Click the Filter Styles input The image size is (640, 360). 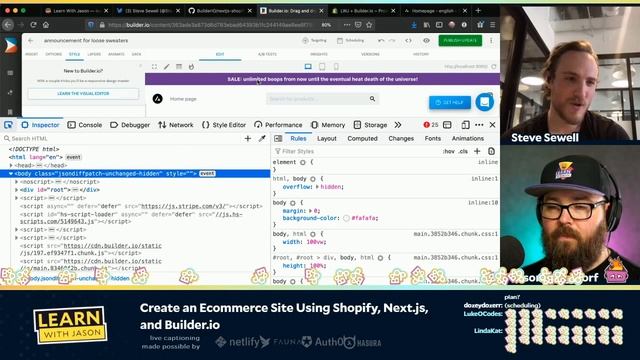point(355,151)
